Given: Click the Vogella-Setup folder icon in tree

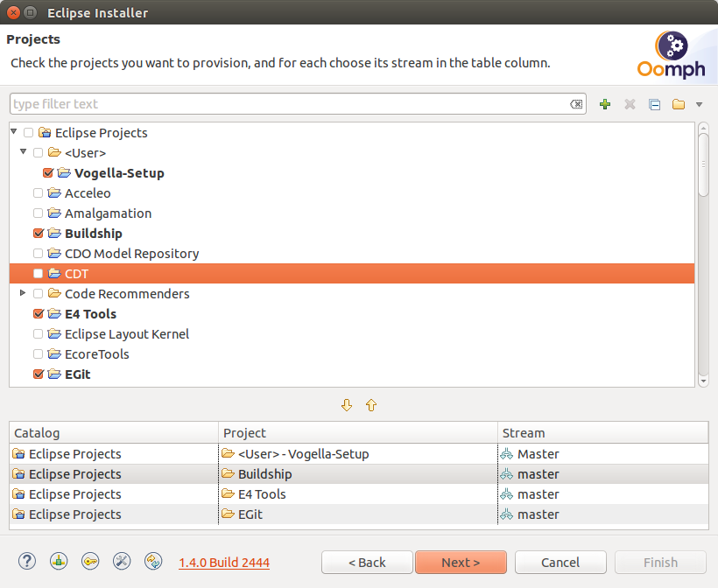Looking at the screenshot, I should [64, 173].
